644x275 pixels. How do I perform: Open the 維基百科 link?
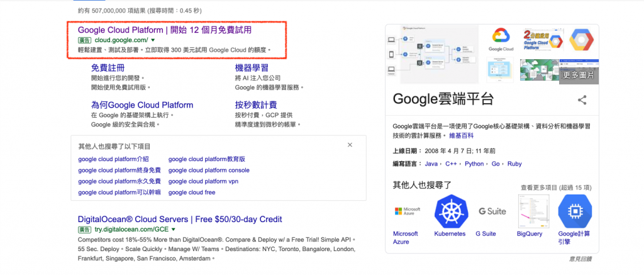462,135
